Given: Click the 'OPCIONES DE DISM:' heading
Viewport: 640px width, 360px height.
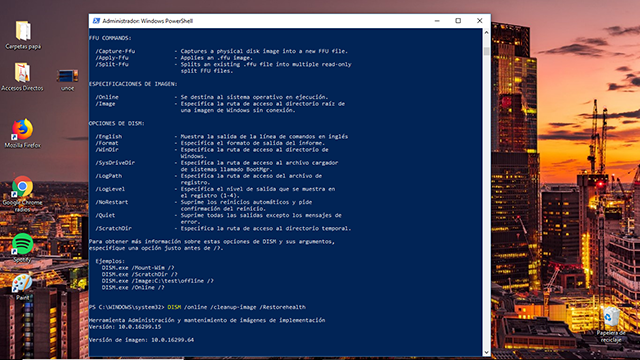Looking at the screenshot, I should coord(117,123).
